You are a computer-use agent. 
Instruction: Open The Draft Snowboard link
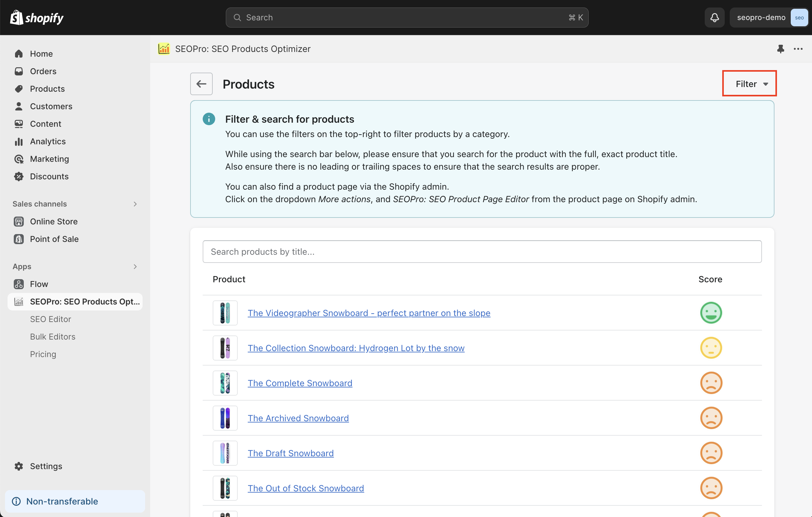tap(290, 453)
